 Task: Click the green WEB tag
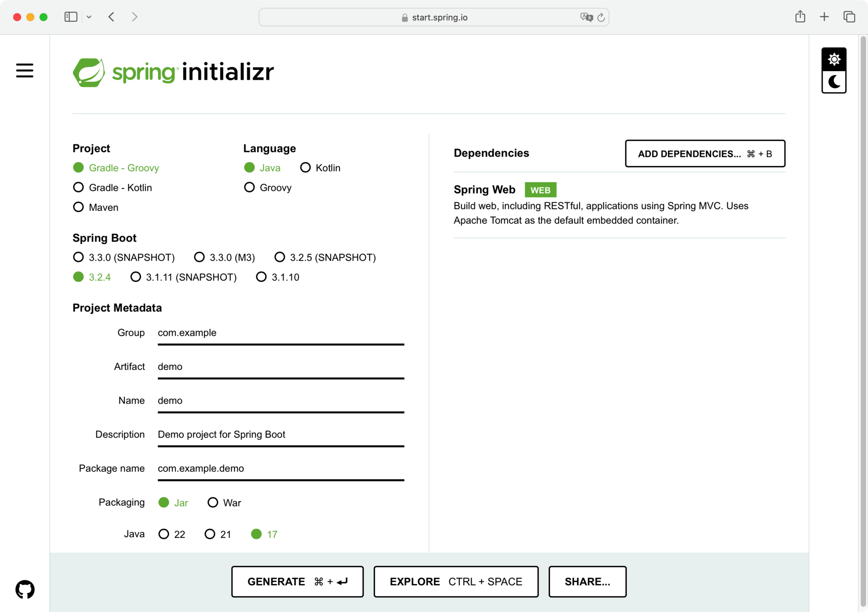tap(540, 190)
